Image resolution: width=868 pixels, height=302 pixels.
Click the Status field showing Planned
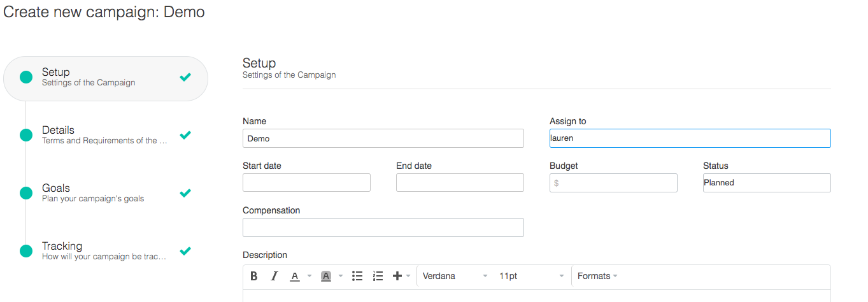[x=767, y=183]
